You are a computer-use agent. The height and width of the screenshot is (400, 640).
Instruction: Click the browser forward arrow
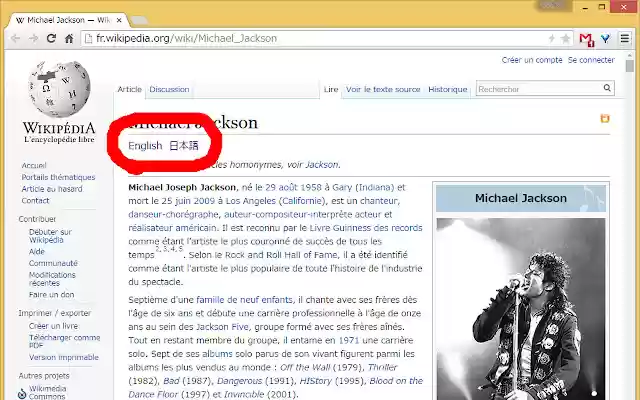[33, 39]
